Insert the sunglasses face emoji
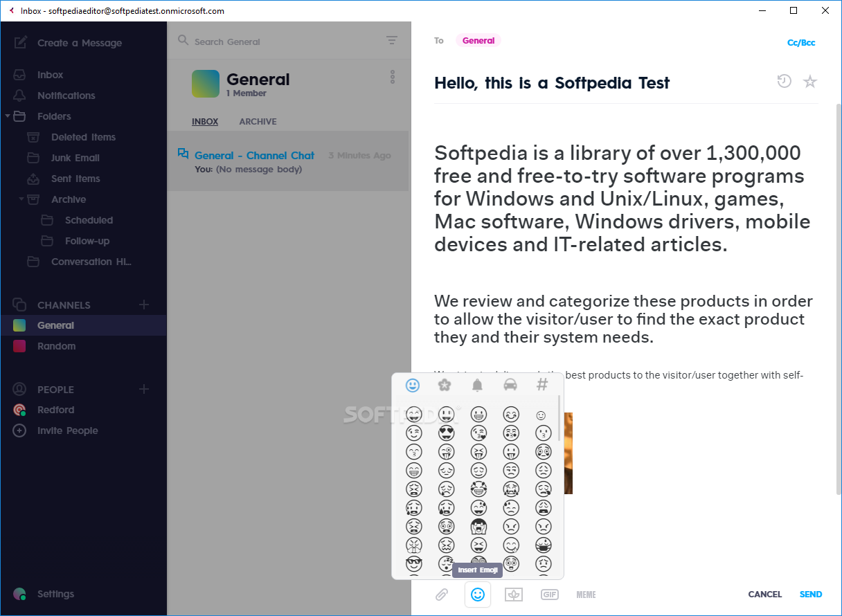Screen dimensions: 842x616 (x=414, y=564)
